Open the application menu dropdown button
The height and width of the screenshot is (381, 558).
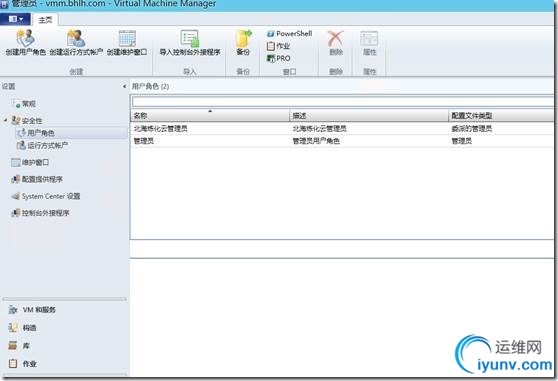point(15,19)
